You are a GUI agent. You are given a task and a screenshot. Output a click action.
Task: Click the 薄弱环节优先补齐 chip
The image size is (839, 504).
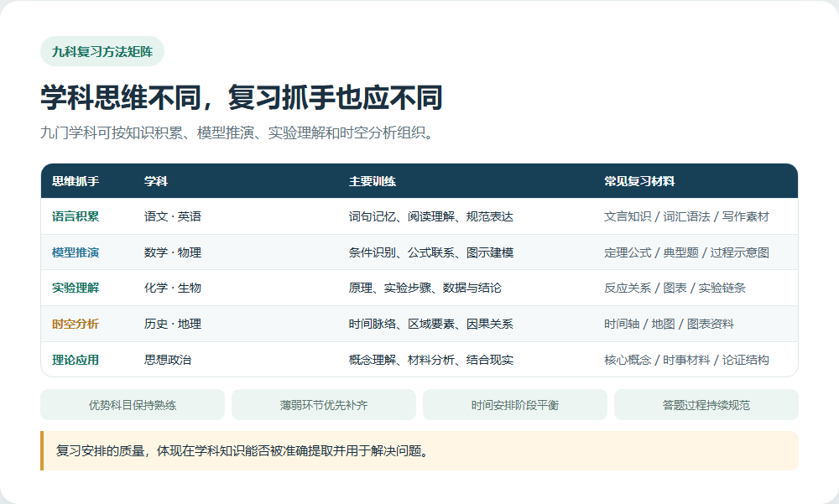point(324,405)
